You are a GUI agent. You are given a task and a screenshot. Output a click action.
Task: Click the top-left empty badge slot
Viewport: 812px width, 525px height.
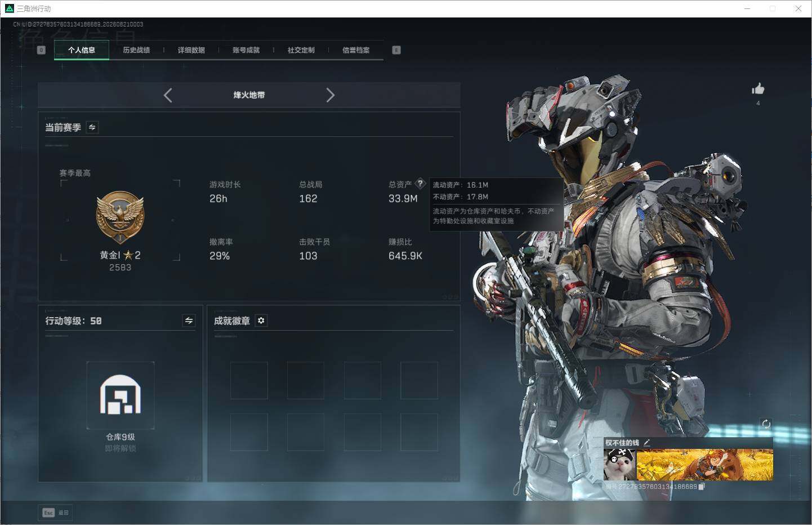[x=249, y=380]
